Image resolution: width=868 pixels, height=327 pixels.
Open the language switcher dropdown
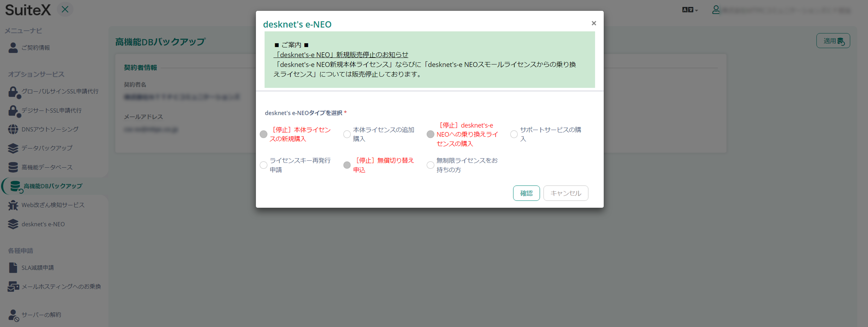pos(690,10)
